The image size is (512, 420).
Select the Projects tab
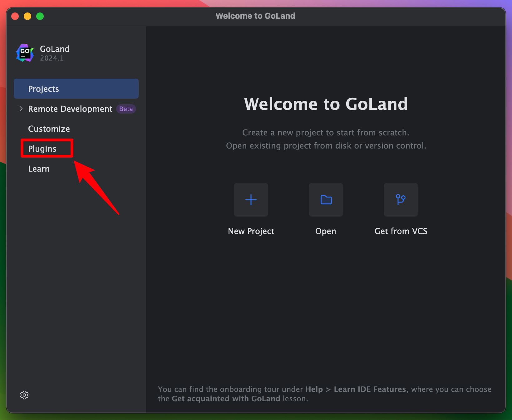76,89
